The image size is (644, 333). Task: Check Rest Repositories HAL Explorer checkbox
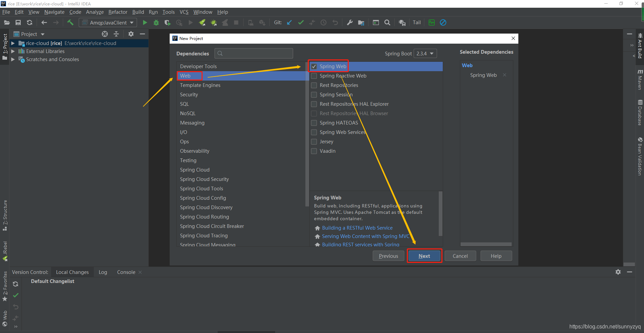314,104
